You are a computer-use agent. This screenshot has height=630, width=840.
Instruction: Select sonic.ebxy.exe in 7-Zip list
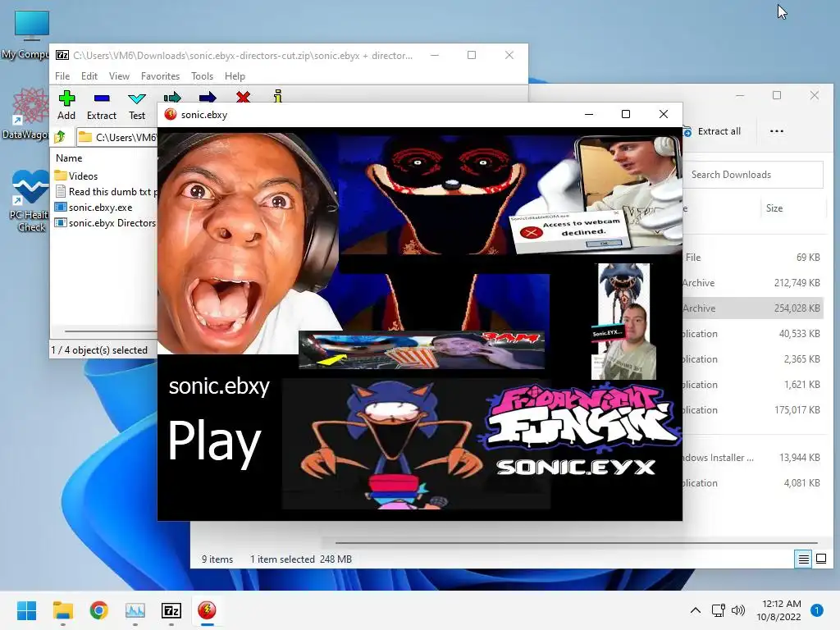point(94,208)
